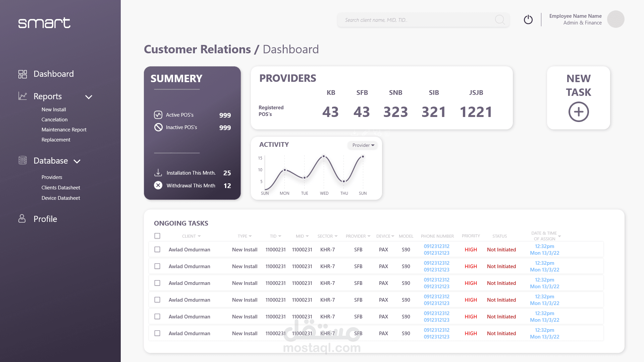Viewport: 644px width, 362px height.
Task: Click the power logout icon
Action: point(528,20)
